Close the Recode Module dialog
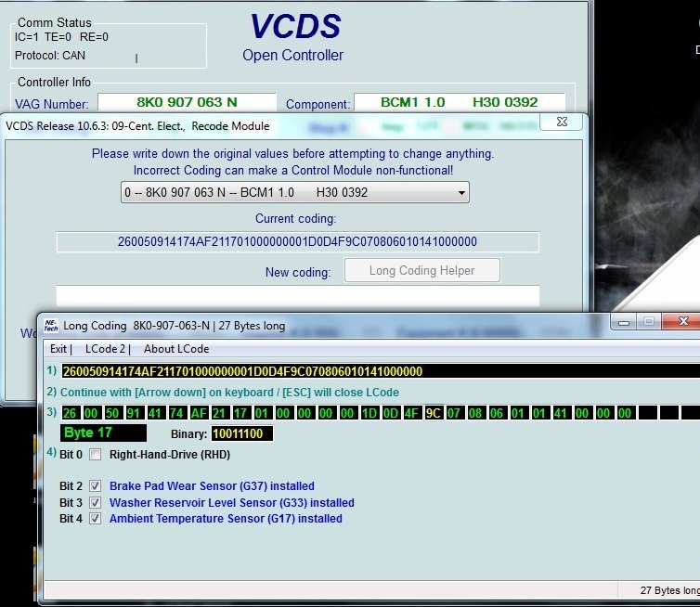700x607 pixels. pyautogui.click(x=562, y=122)
